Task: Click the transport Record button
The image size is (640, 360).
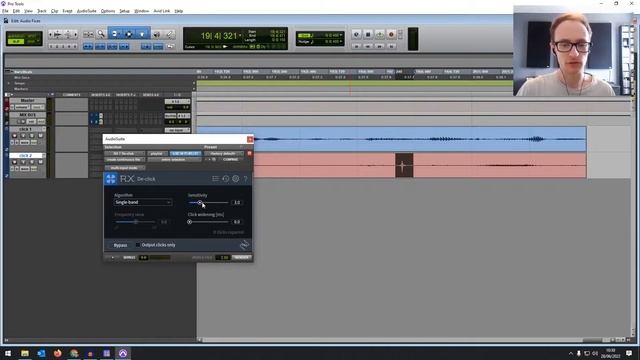Action: pos(391,35)
